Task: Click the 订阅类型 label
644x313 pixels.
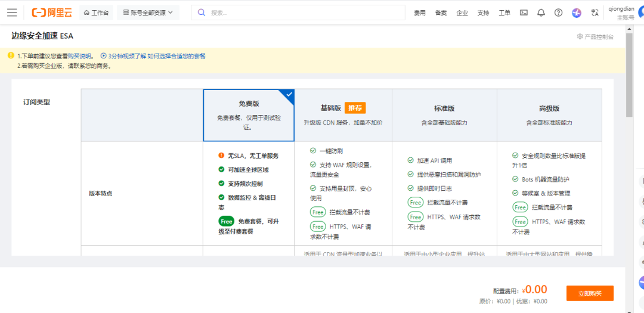Action: tap(36, 103)
